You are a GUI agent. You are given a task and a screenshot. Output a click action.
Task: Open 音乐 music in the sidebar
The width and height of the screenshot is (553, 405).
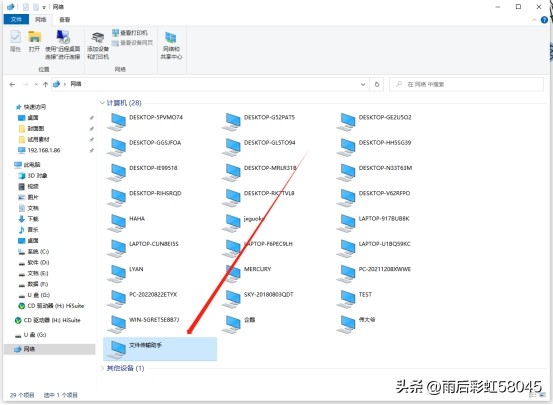coord(33,230)
